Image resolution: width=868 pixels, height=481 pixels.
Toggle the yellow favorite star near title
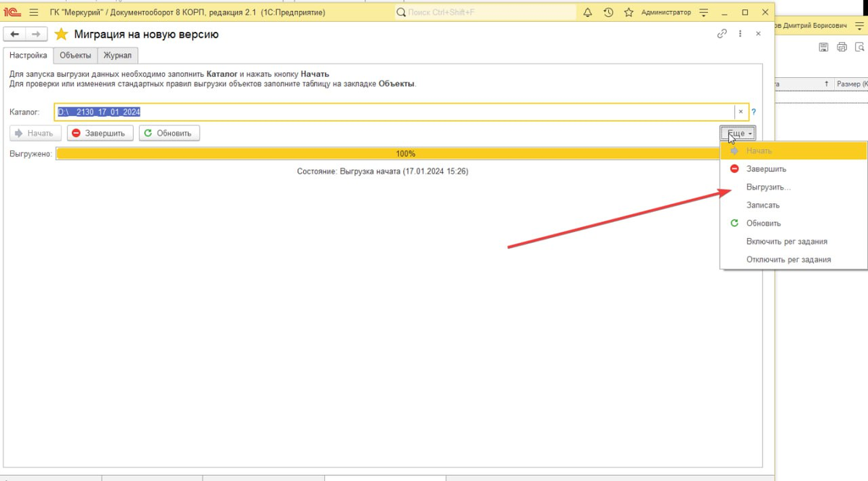point(61,34)
